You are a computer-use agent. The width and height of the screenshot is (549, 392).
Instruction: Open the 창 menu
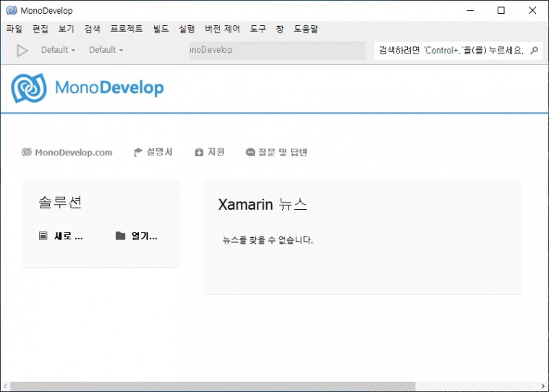pyautogui.click(x=280, y=29)
